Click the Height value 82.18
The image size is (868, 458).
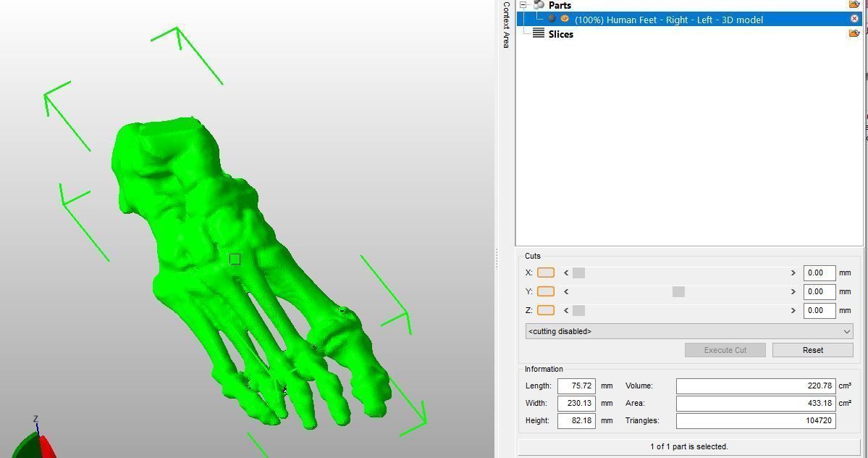click(x=576, y=420)
